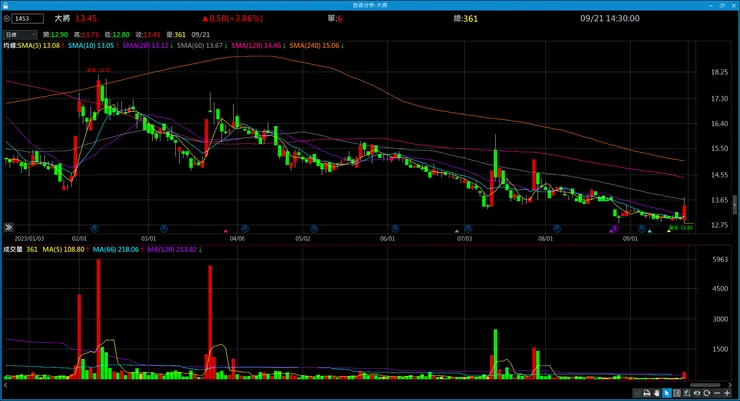This screenshot has width=740, height=401.
Task: Click the MA(120) 213.82 volume label
Action: pos(172,249)
